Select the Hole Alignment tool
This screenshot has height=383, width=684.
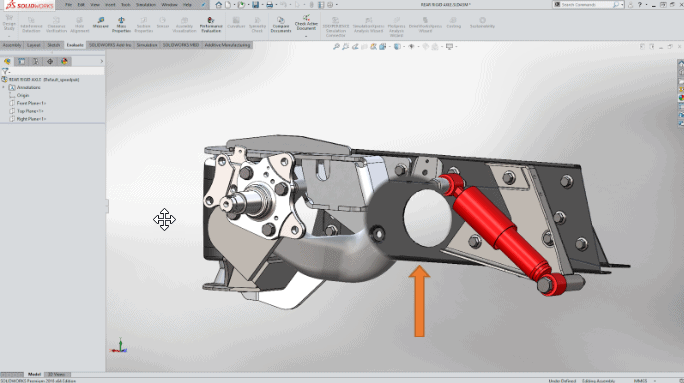79,25
